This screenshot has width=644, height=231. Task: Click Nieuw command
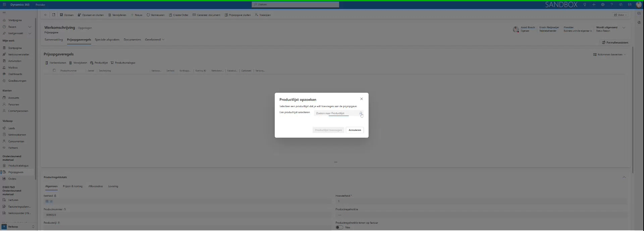coord(137,15)
